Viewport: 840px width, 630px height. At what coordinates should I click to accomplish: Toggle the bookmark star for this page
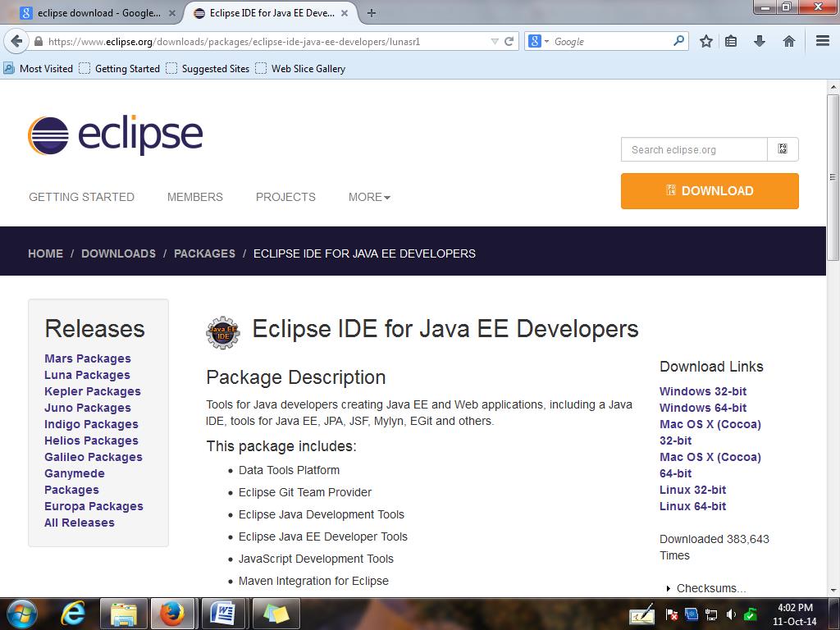click(x=705, y=40)
